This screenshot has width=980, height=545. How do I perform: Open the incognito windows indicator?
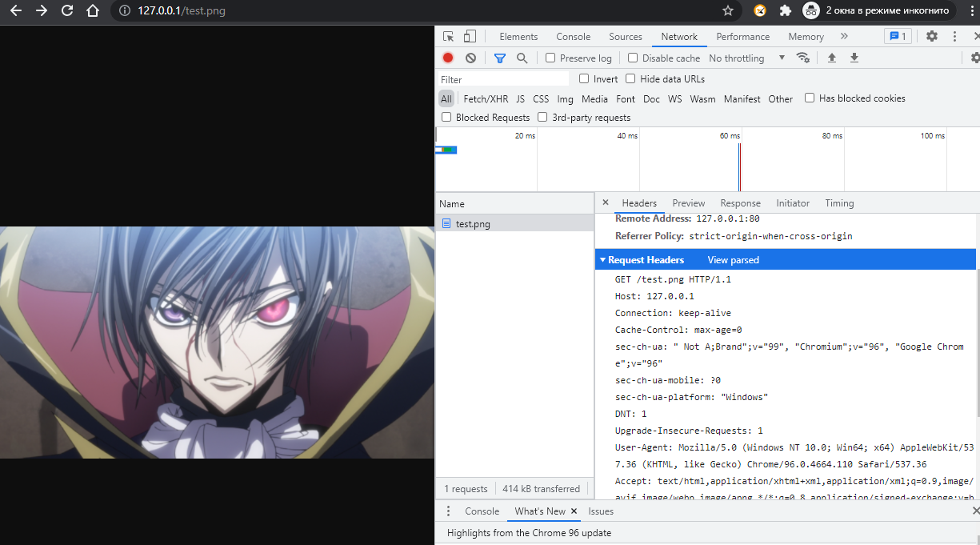click(x=880, y=11)
